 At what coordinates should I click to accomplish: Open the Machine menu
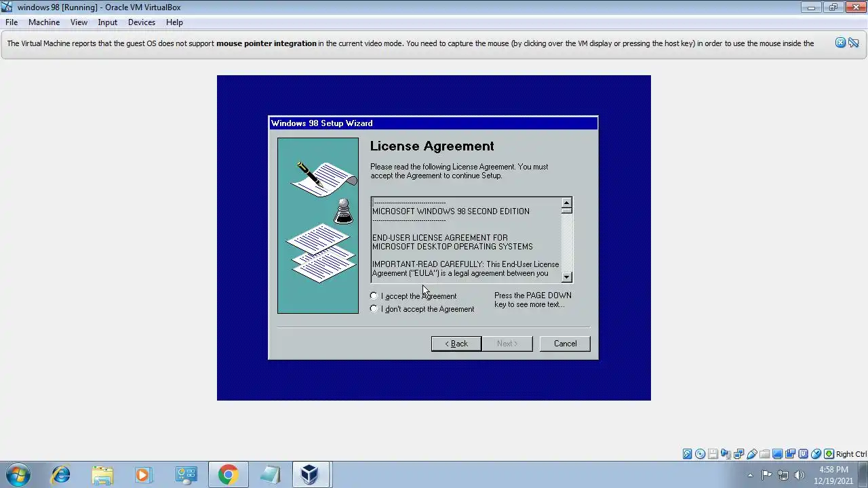[x=44, y=22]
